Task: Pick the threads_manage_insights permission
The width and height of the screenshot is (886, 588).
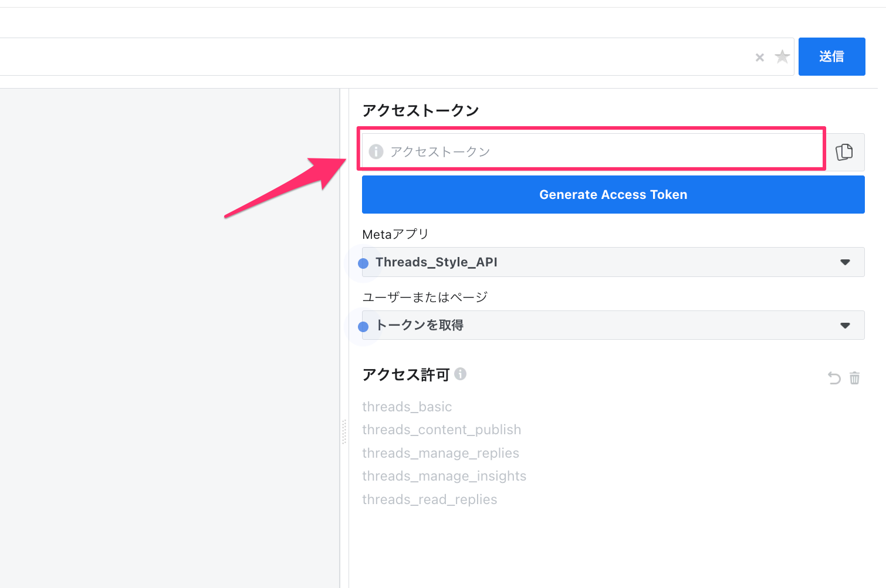Action: (x=444, y=476)
